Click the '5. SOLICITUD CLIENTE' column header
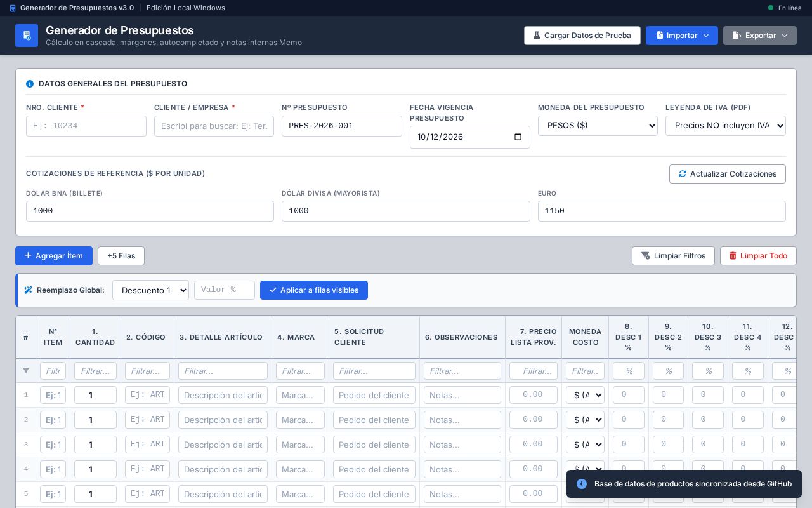Viewport: 812px width, 508px height. [374, 337]
